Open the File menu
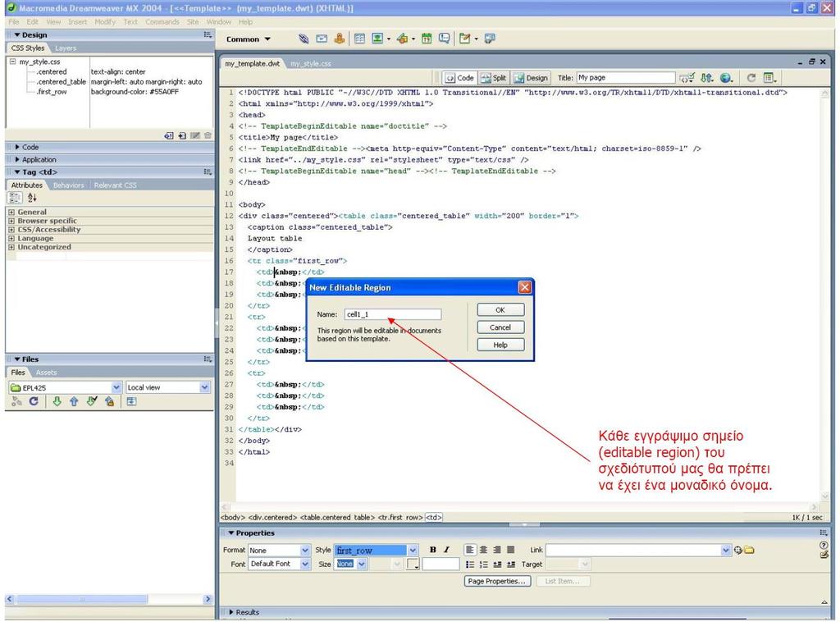 coord(13,22)
